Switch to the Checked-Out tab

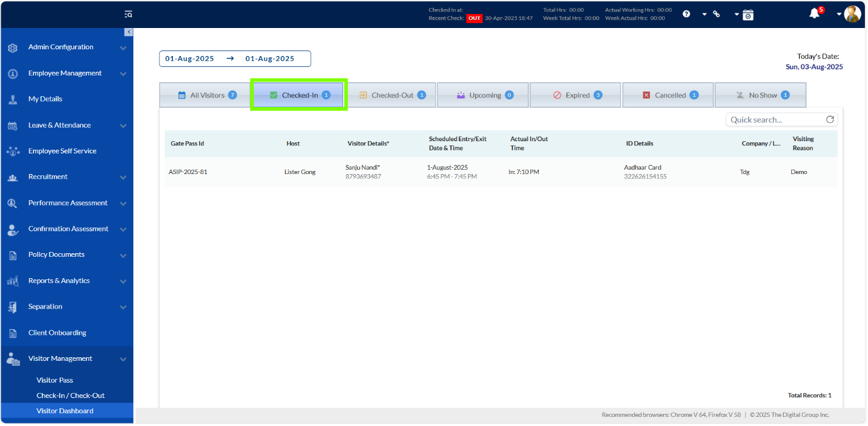pos(391,95)
